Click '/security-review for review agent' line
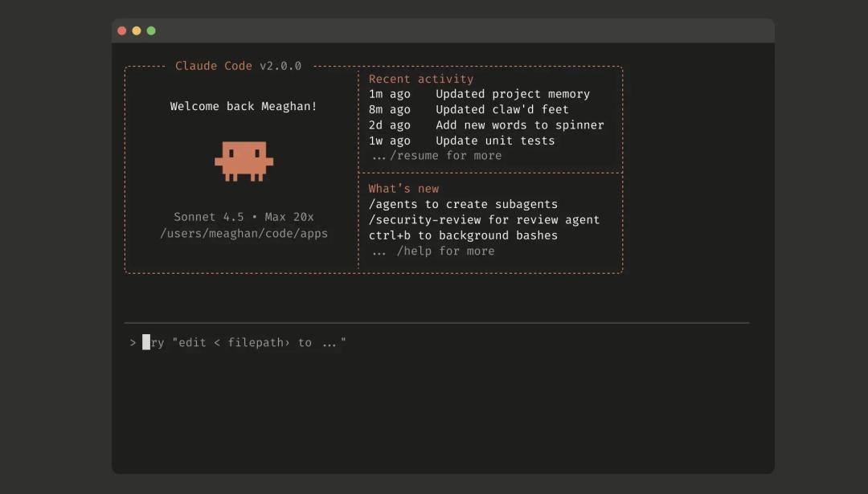Screen dimensions: 868x494 484,220
